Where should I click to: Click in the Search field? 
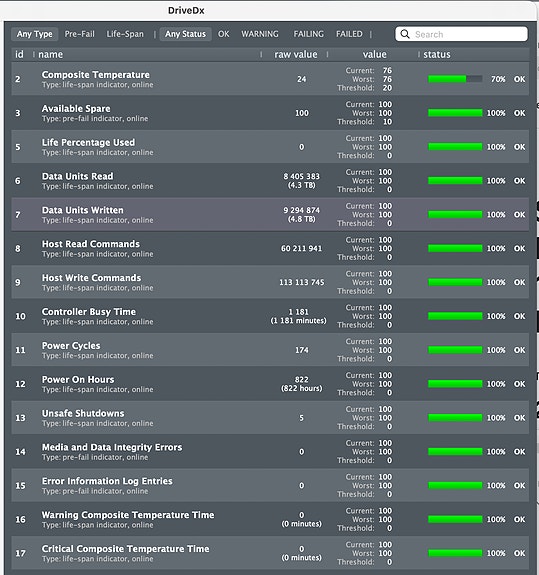462,34
